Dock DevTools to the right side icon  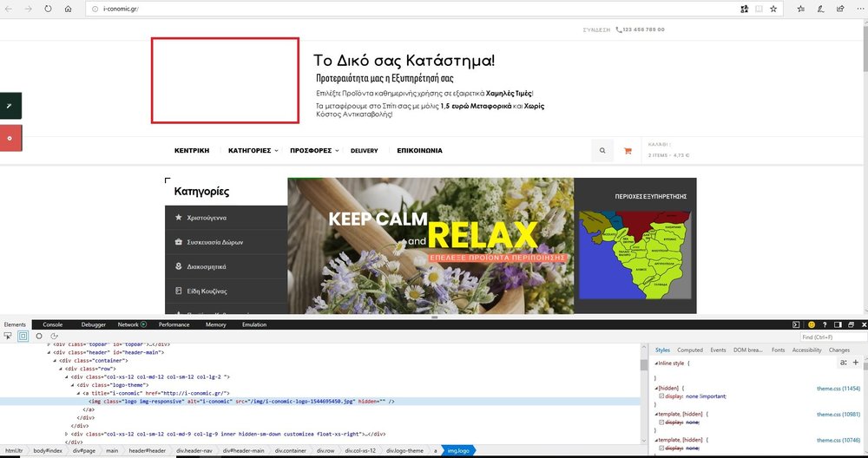click(838, 324)
